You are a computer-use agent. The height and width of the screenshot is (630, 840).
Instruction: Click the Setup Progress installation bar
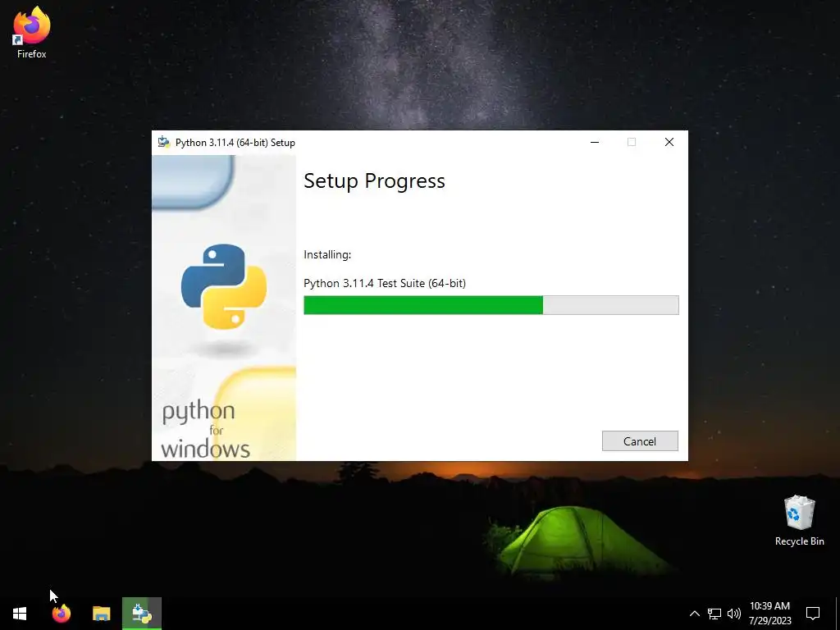[491, 305]
